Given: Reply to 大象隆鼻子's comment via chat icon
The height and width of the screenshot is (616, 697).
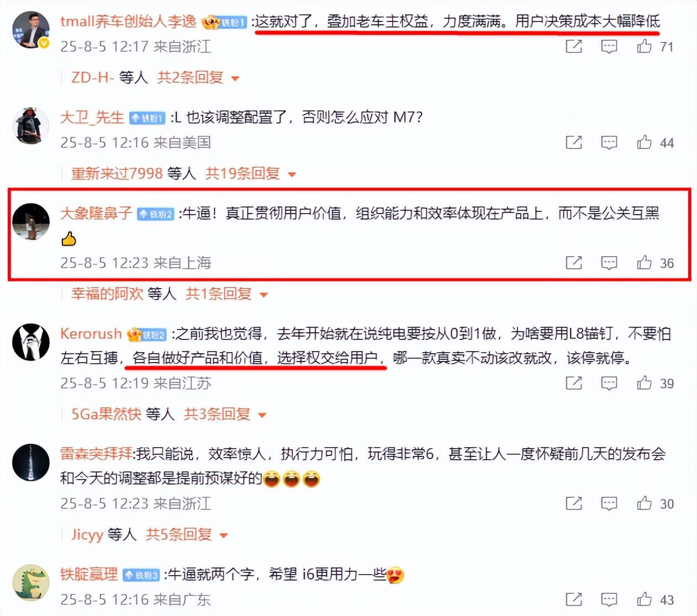Looking at the screenshot, I should coord(609,263).
